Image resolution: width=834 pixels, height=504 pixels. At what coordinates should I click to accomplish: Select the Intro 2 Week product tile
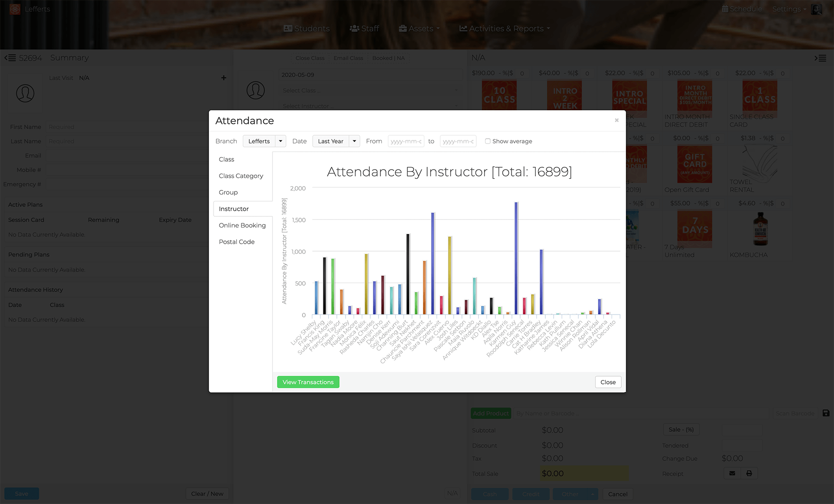point(565,95)
